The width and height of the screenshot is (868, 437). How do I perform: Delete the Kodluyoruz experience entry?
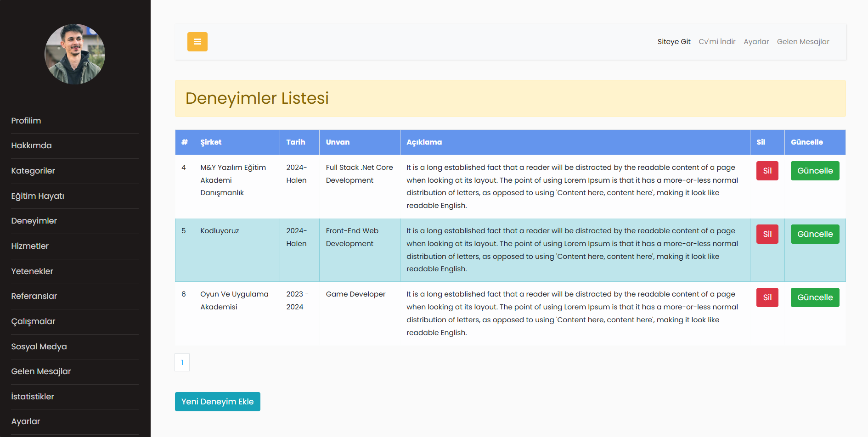[x=767, y=234]
